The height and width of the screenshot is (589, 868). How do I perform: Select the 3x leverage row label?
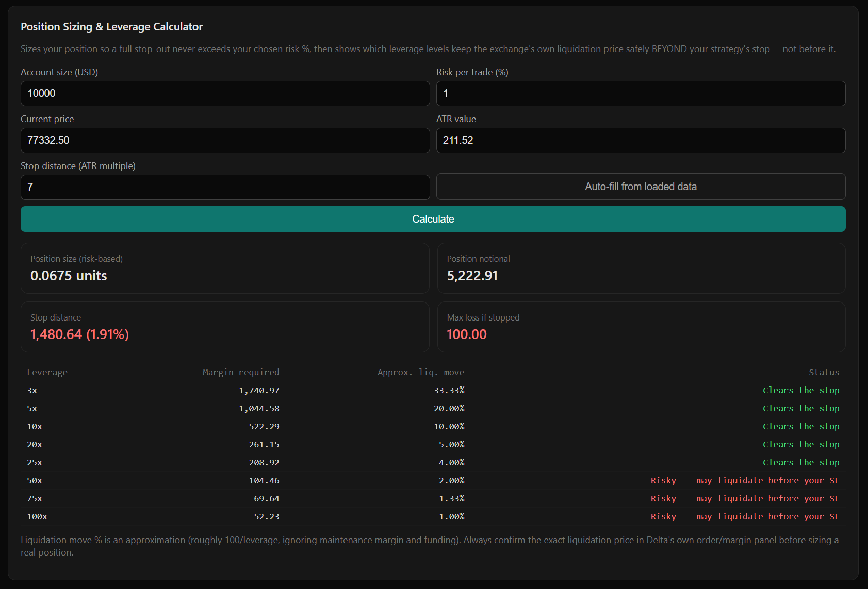tap(32, 390)
